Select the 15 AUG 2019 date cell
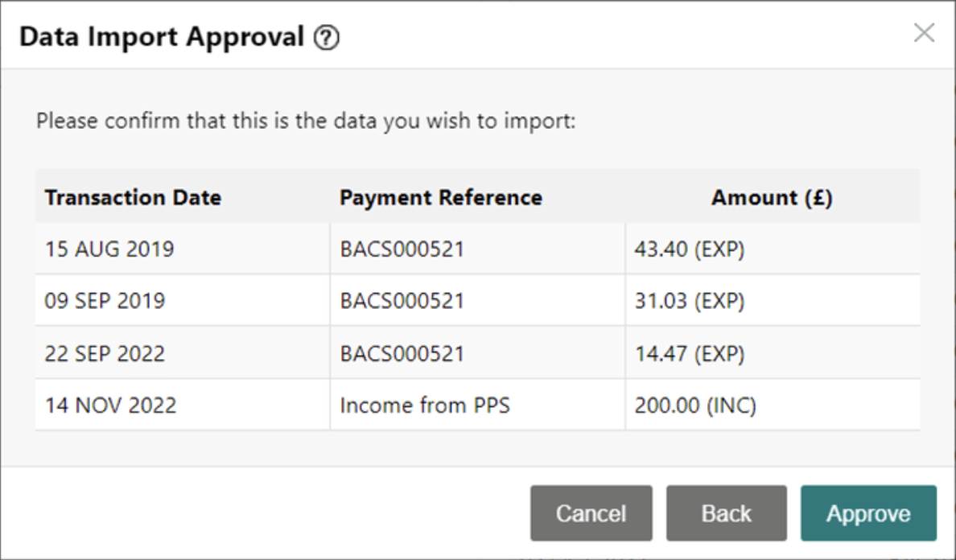Screen dimensions: 956x560 click(x=183, y=249)
